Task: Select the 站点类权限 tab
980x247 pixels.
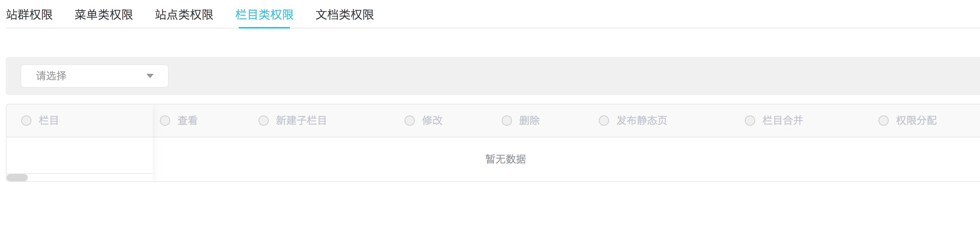Action: click(184, 15)
